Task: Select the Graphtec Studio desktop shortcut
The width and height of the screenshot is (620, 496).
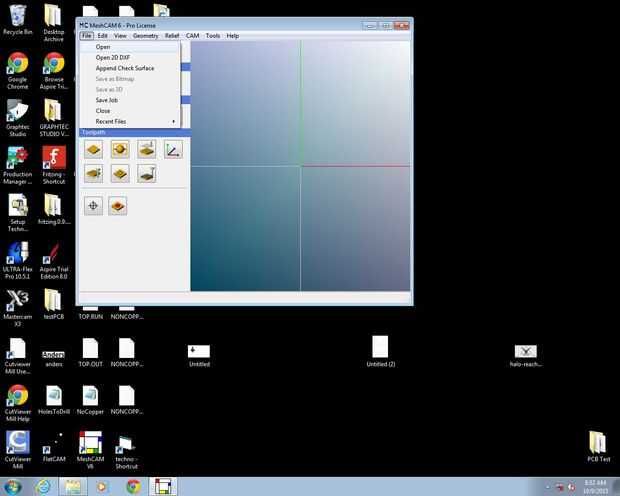Action: click(17, 118)
